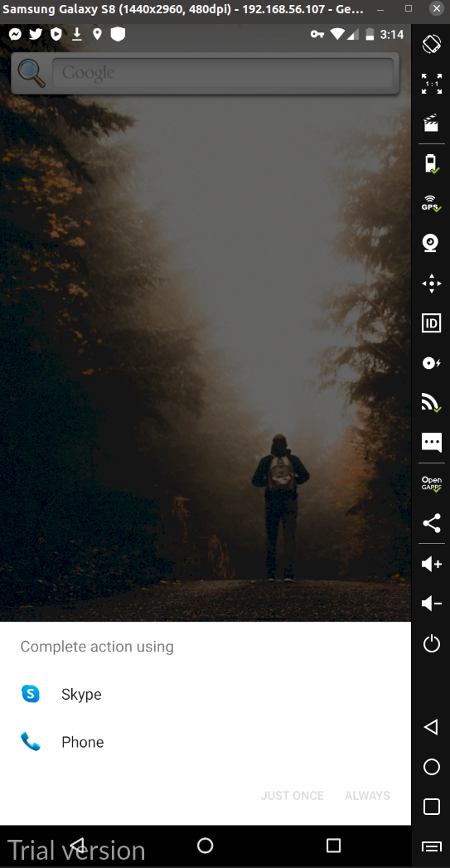
Task: Tap the JUST ONCE button
Action: point(293,796)
